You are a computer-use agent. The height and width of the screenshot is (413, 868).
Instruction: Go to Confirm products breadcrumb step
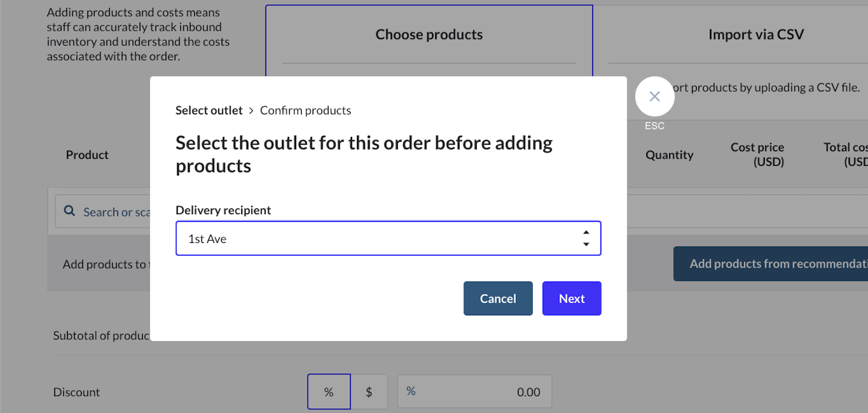[306, 110]
